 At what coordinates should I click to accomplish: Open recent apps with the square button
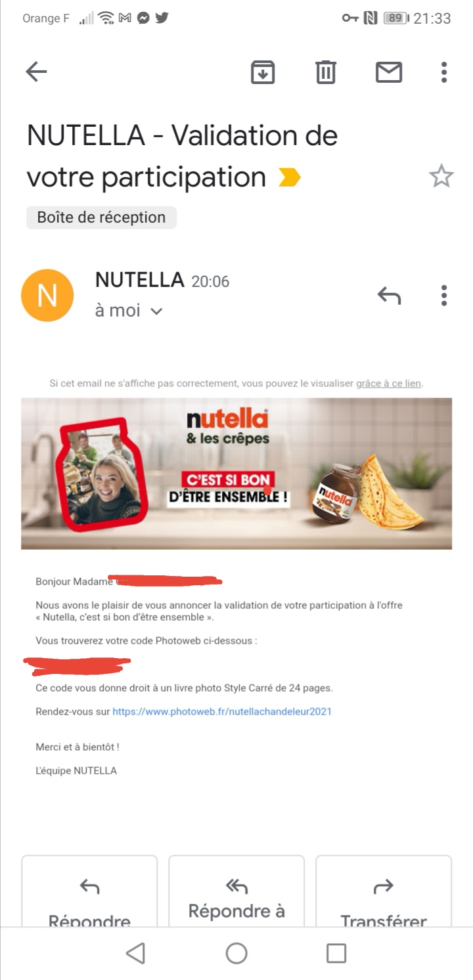(336, 953)
